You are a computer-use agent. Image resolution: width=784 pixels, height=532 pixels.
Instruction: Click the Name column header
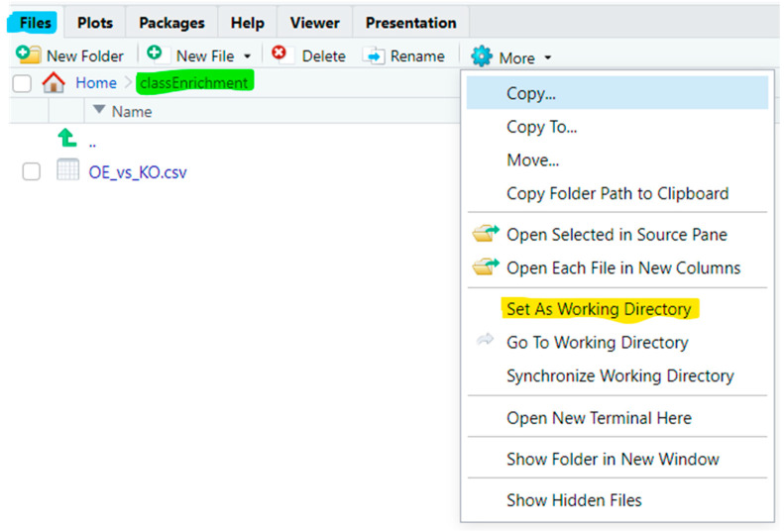click(x=132, y=111)
